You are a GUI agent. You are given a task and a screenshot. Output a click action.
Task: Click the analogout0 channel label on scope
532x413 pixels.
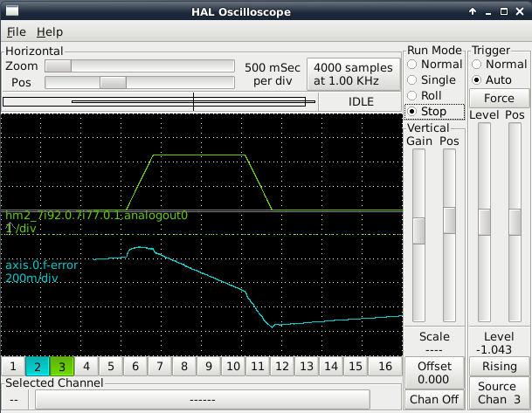tap(96, 216)
